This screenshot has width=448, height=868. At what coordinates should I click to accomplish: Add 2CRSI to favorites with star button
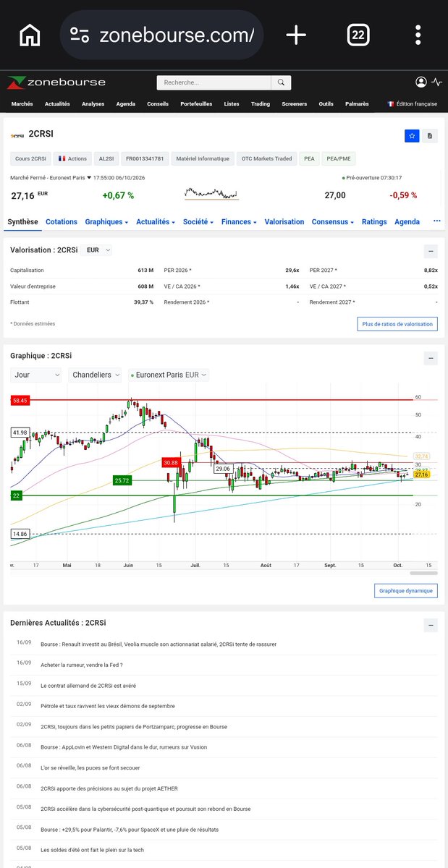412,135
